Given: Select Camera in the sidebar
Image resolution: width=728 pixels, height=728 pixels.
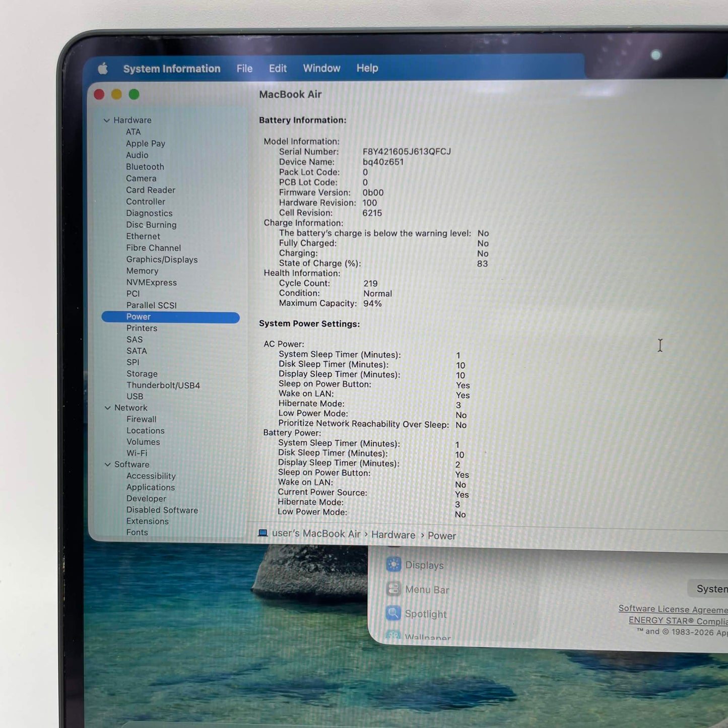Looking at the screenshot, I should click(141, 178).
